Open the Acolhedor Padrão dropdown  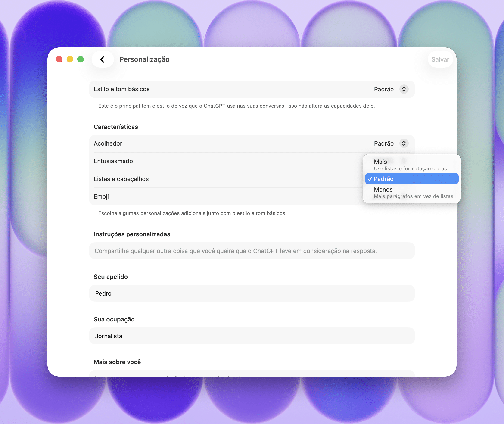(384, 143)
